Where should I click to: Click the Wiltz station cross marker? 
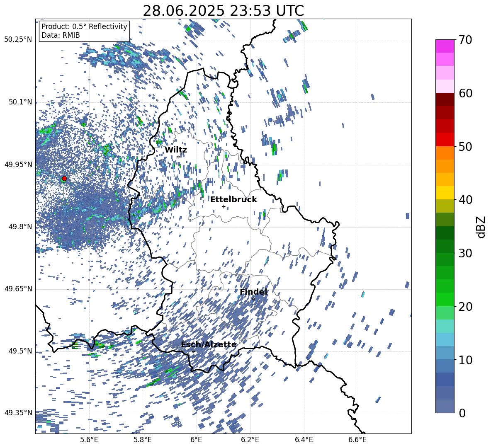178,157
